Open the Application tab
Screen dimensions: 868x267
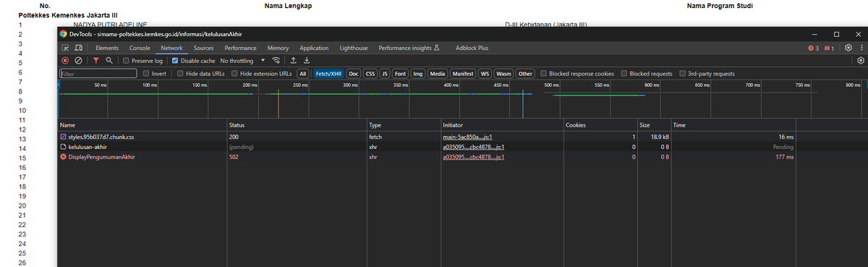[x=314, y=48]
